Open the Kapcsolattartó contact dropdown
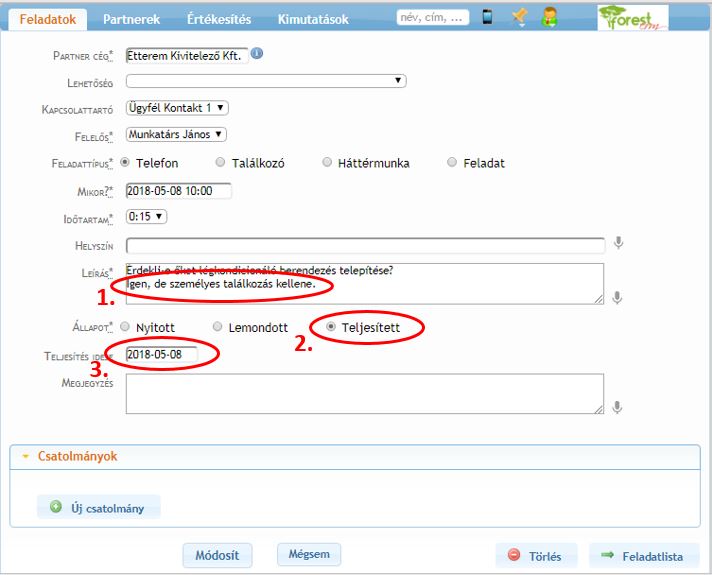The width and height of the screenshot is (712, 575). (x=178, y=108)
